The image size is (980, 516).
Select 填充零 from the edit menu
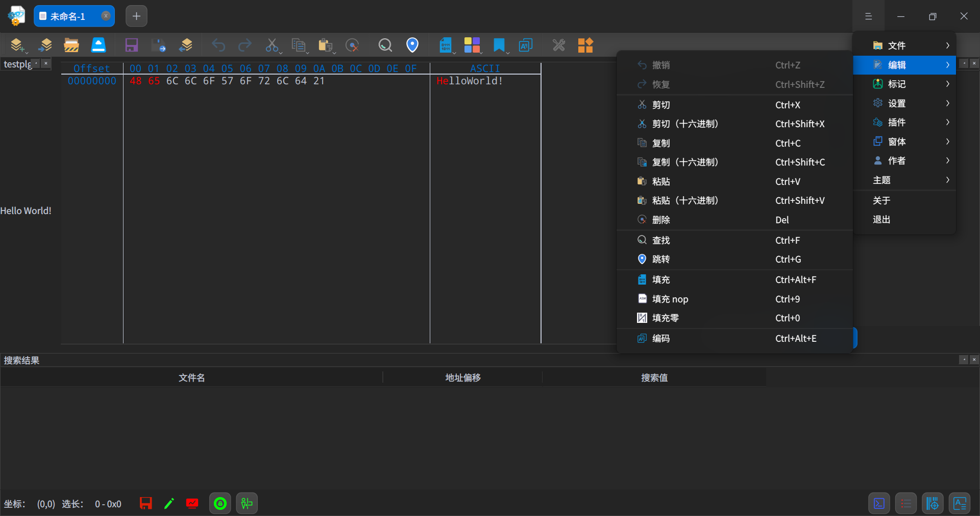click(665, 318)
